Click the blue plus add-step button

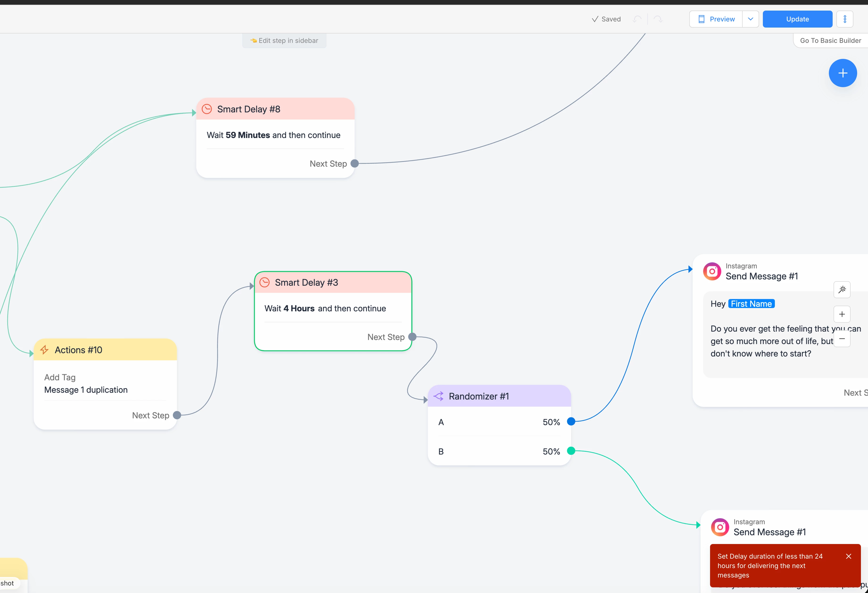843,73
